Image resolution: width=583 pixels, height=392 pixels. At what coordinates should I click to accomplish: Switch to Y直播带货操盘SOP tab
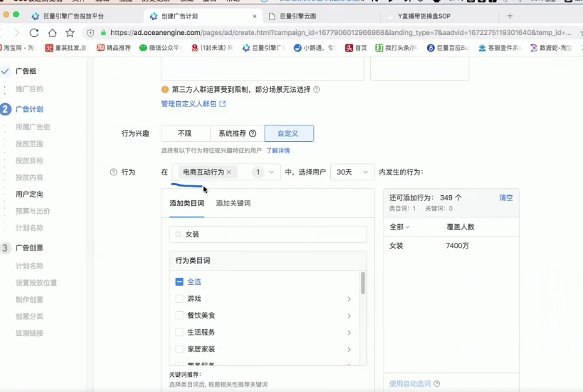click(424, 16)
